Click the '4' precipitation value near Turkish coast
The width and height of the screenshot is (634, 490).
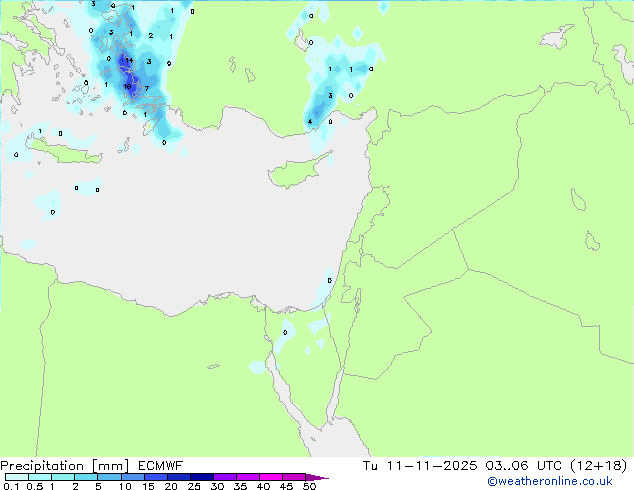pos(310,122)
